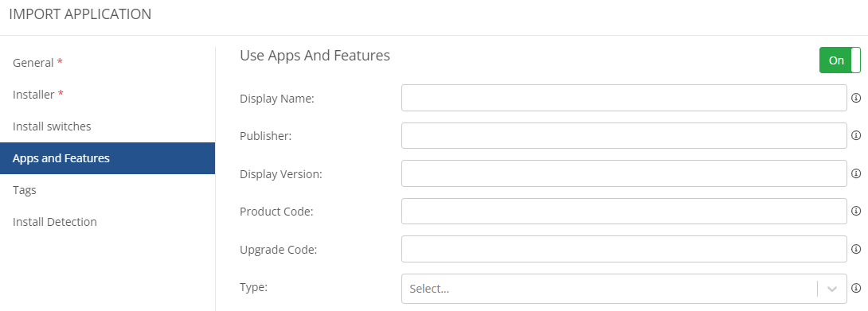Click the Product Code text field
This screenshot has height=311, width=868.
[x=624, y=212]
